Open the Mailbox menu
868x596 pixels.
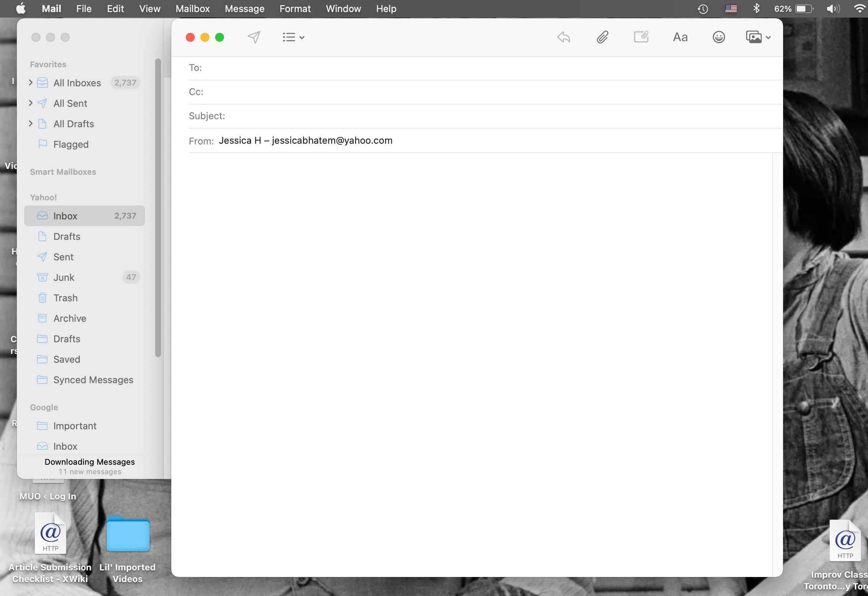pos(192,8)
